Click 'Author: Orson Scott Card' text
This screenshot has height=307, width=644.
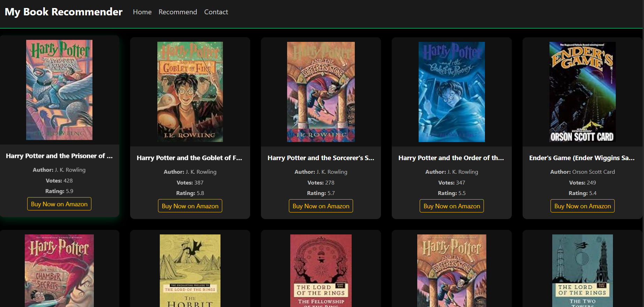click(583, 172)
